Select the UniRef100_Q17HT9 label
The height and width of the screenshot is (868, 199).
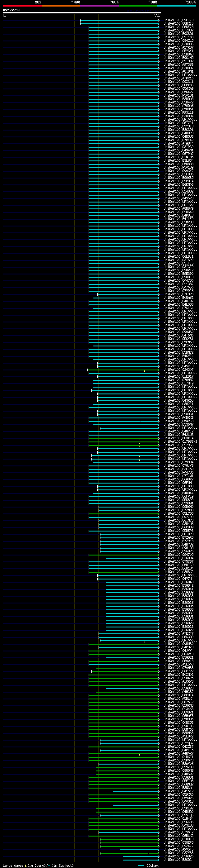178,384
